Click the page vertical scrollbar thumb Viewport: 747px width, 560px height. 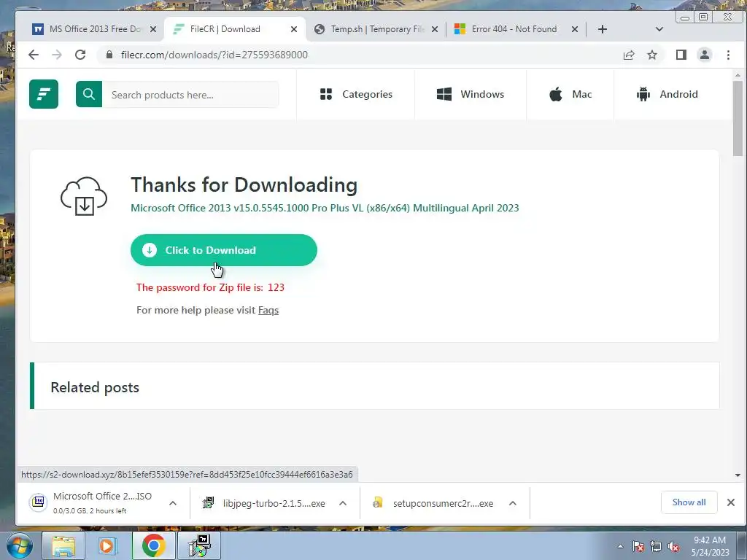[738, 118]
